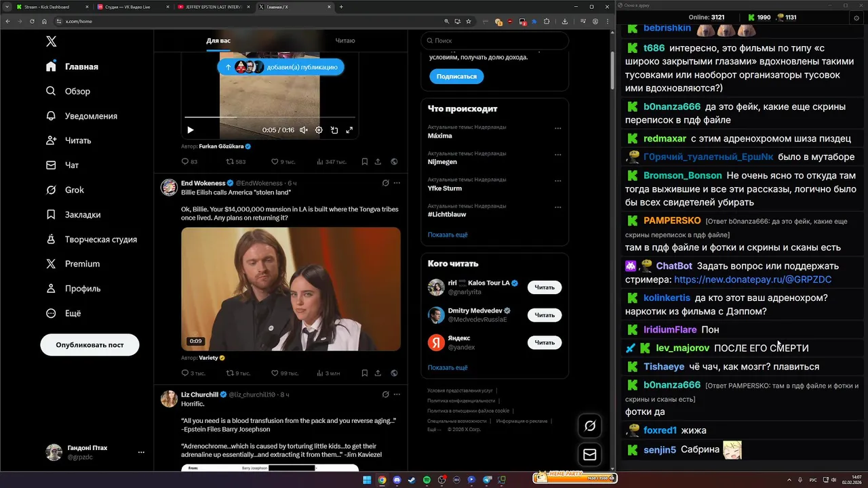
Task: Toggle picture-in-picture on the video
Action: click(x=334, y=130)
